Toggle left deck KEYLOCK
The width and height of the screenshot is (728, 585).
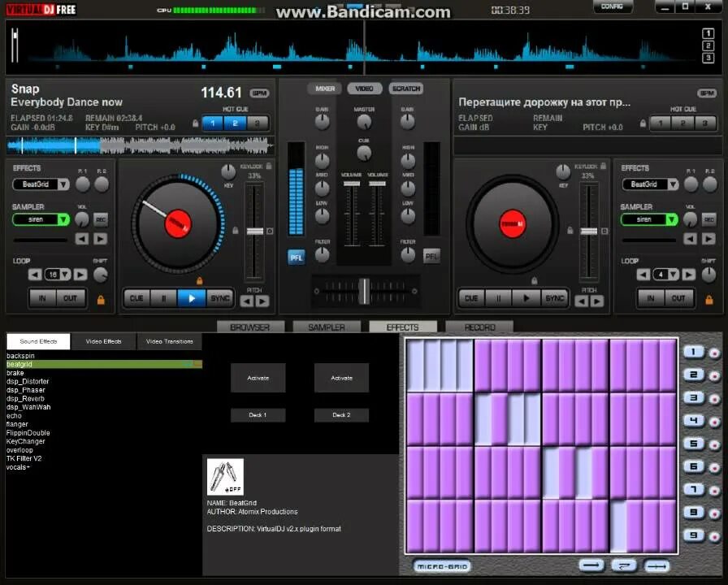coord(268,166)
